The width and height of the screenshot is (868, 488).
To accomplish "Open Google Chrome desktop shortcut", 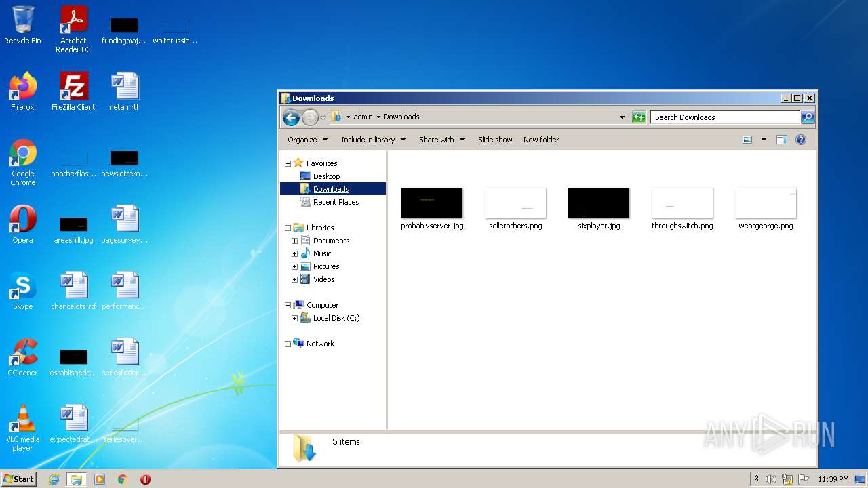I will 22,162.
